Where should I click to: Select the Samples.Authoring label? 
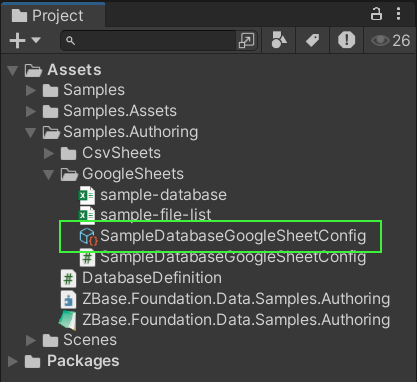point(131,132)
